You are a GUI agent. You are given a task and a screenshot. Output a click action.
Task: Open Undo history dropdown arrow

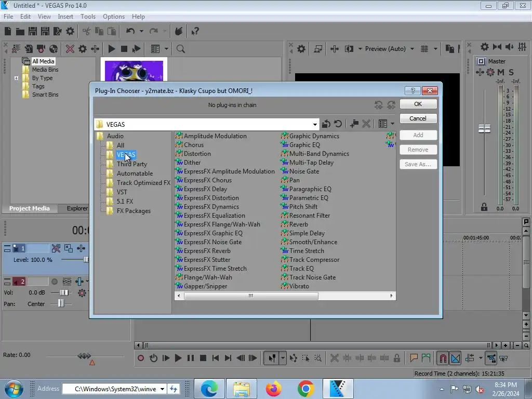click(141, 31)
